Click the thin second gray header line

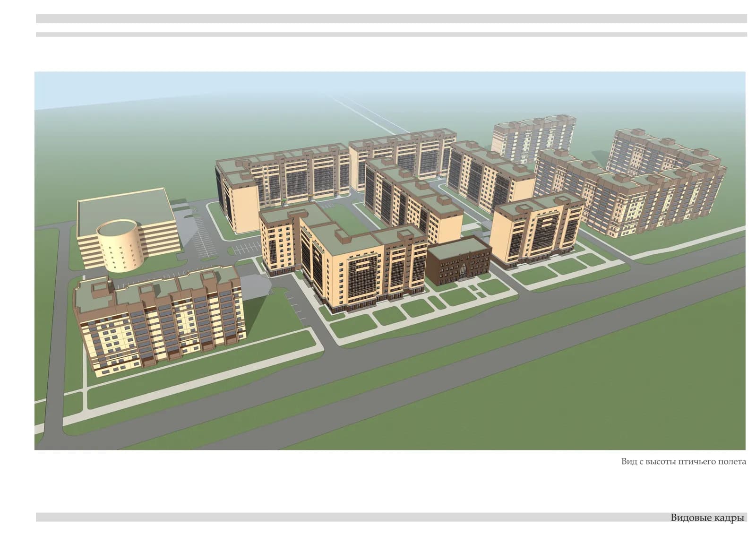391,35
